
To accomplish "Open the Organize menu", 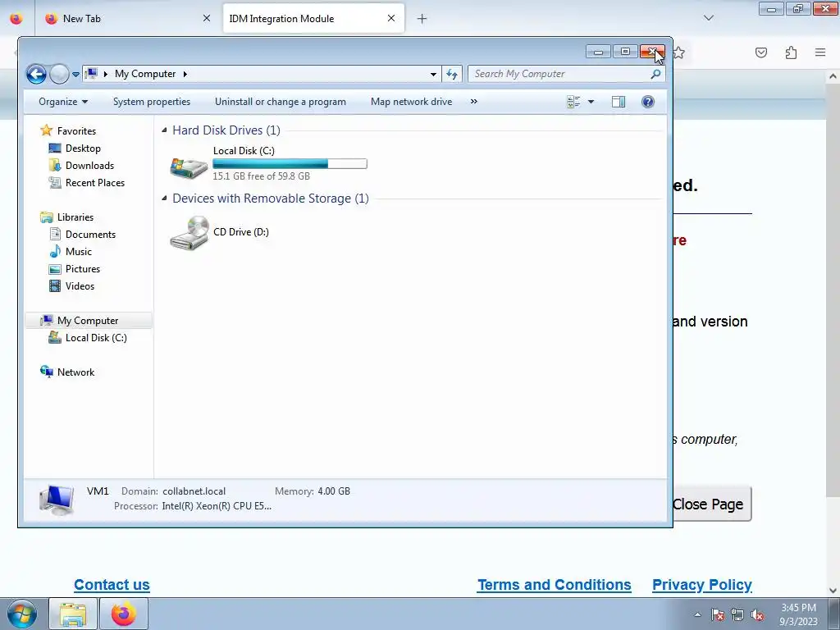I will point(62,102).
